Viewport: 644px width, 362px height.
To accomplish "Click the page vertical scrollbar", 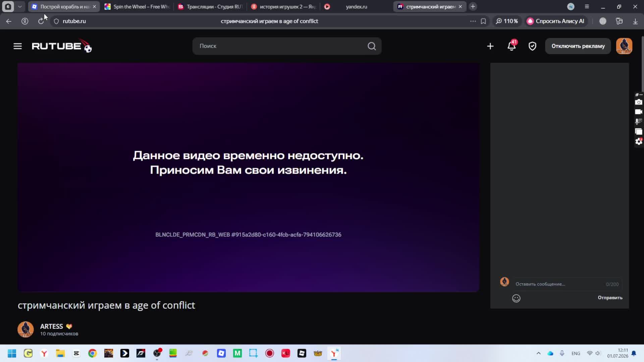I will [642, 64].
